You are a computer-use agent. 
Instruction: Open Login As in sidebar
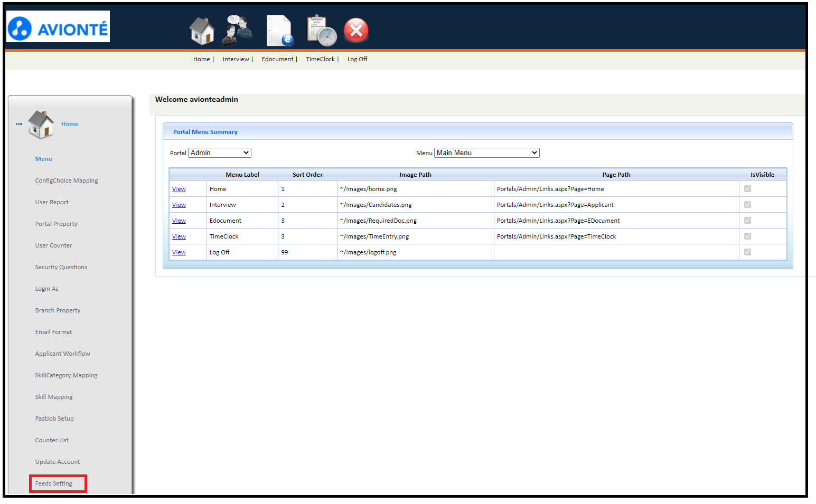tap(47, 289)
